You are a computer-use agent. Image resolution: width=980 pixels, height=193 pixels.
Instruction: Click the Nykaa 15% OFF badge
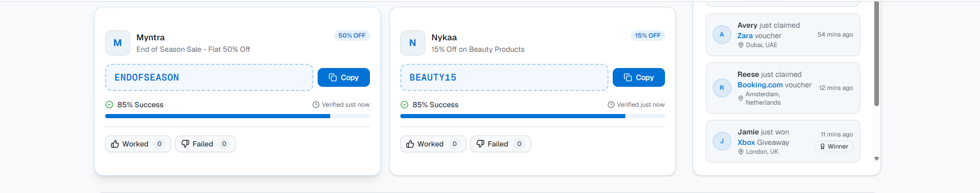tap(648, 36)
